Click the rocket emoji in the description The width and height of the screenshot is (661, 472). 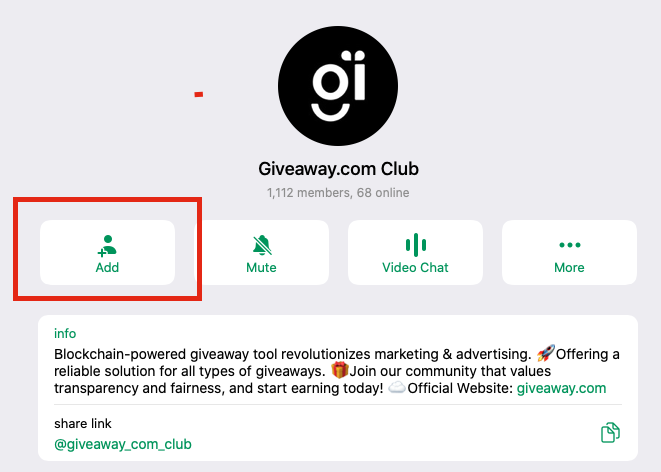545,353
